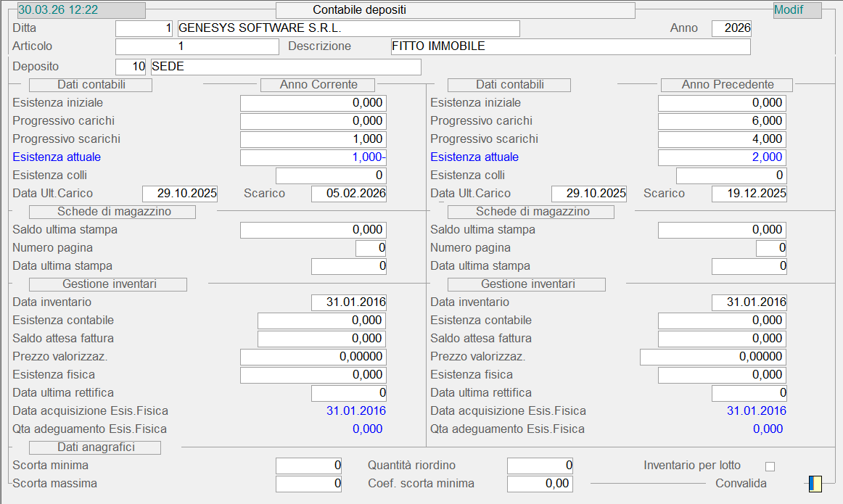Click current year Prezzo valorizzaz. field

(x=313, y=357)
